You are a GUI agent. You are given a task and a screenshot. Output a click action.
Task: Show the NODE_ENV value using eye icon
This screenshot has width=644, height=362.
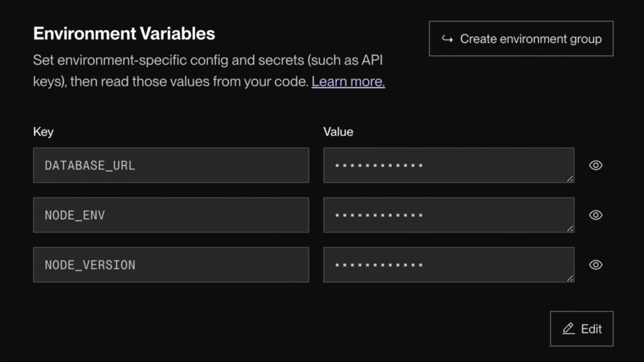click(596, 215)
